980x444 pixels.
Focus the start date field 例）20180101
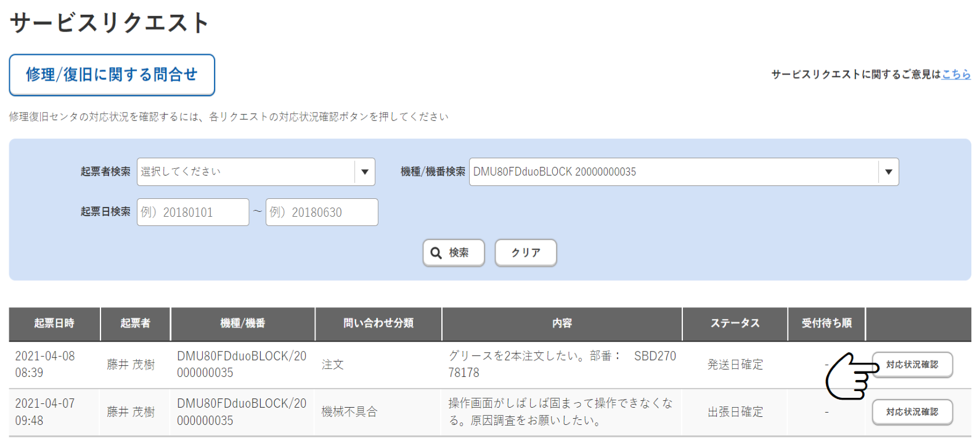tap(193, 212)
